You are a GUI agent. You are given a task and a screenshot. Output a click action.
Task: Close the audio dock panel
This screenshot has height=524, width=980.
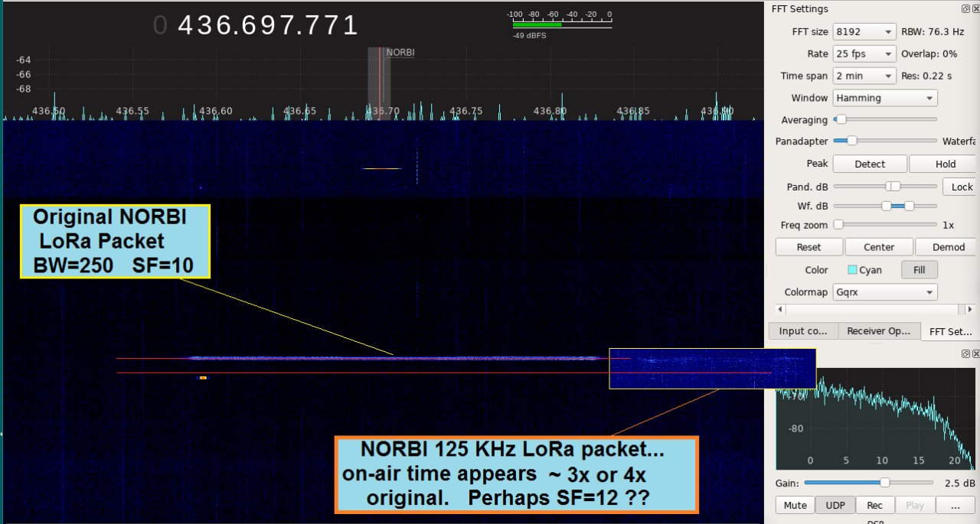[975, 353]
